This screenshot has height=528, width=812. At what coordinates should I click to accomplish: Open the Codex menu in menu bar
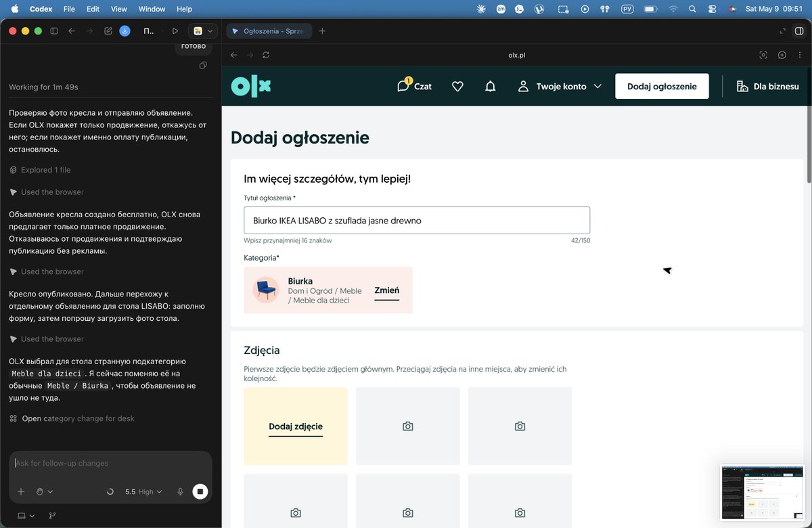[x=41, y=9]
